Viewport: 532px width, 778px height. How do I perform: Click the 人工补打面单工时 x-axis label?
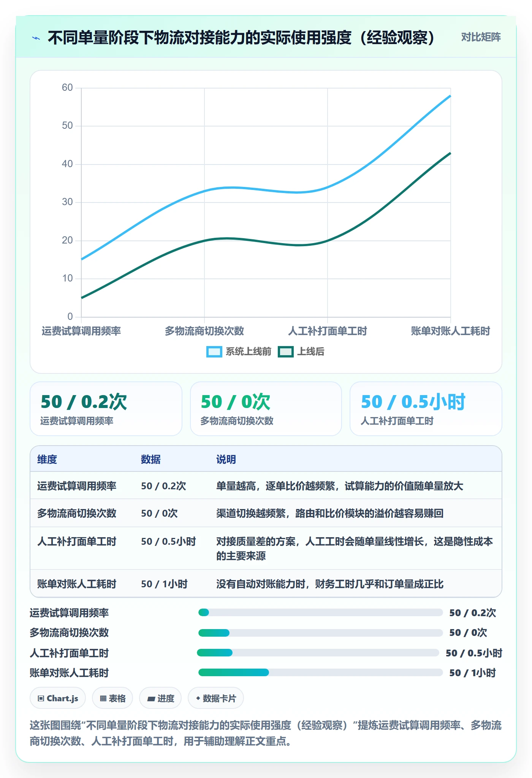(x=328, y=331)
